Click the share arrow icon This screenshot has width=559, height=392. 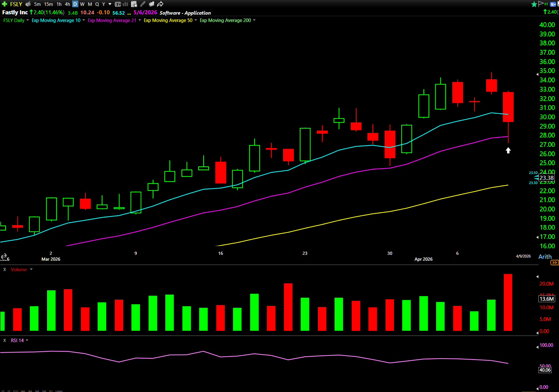click(160, 4)
